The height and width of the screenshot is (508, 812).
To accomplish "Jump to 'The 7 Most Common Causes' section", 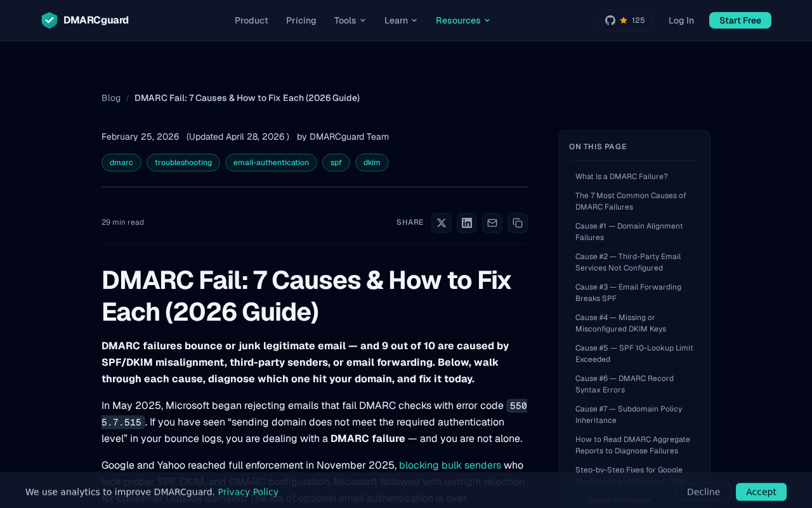I will pyautogui.click(x=631, y=201).
